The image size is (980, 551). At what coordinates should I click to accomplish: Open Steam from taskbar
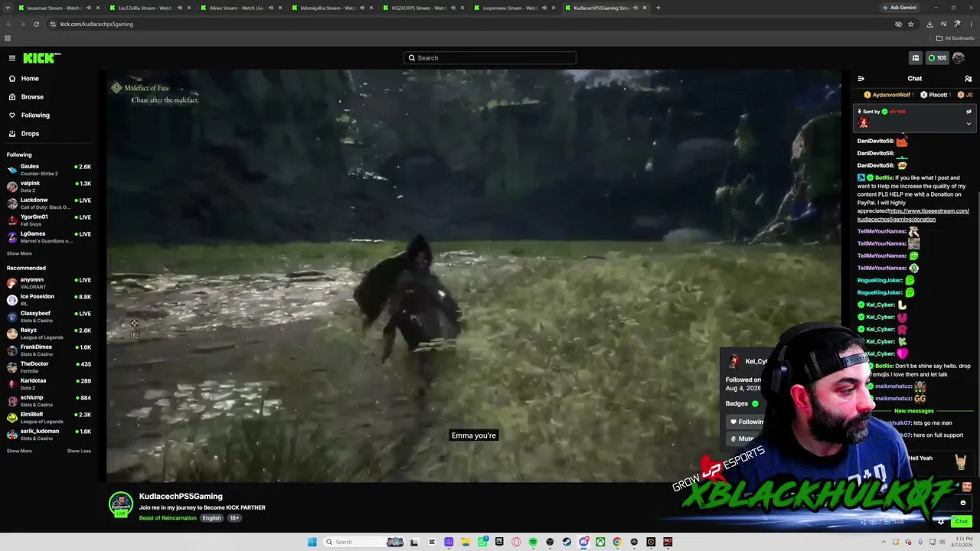click(x=567, y=542)
